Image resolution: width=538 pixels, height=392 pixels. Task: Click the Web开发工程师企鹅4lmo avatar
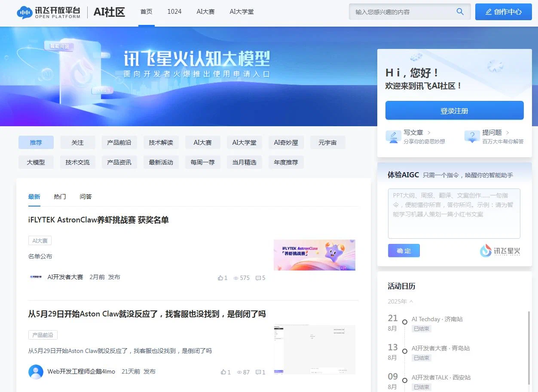tap(36, 372)
